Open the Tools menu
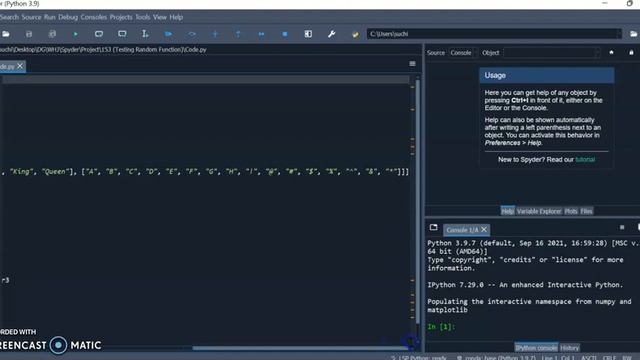The width and height of the screenshot is (640, 360). pyautogui.click(x=142, y=17)
